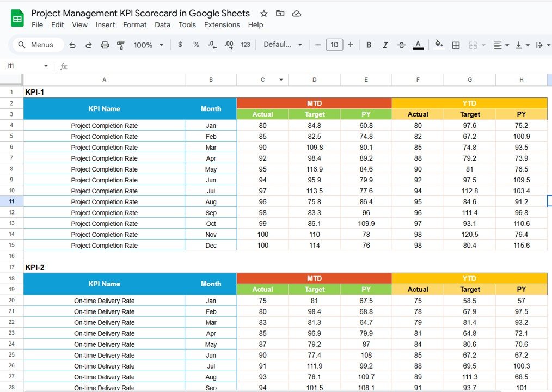Open the filter dropdown on column C
This screenshot has height=392, width=552.
pos(281,79)
